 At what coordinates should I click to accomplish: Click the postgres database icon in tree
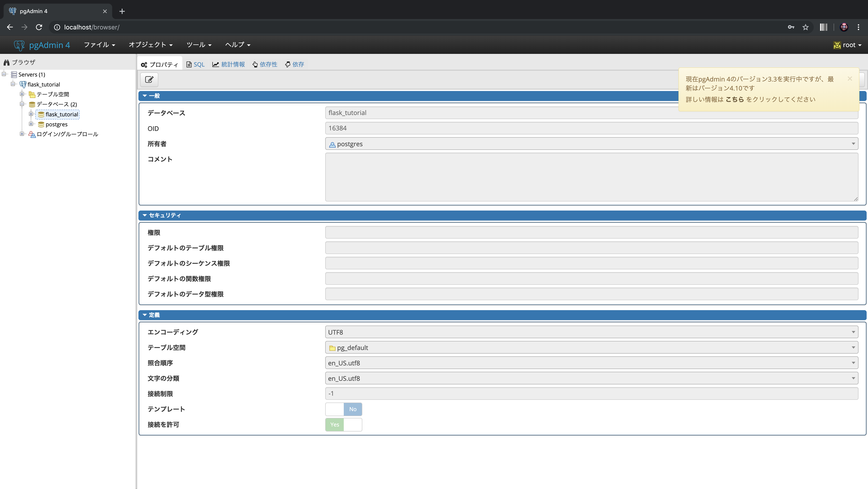pos(41,125)
